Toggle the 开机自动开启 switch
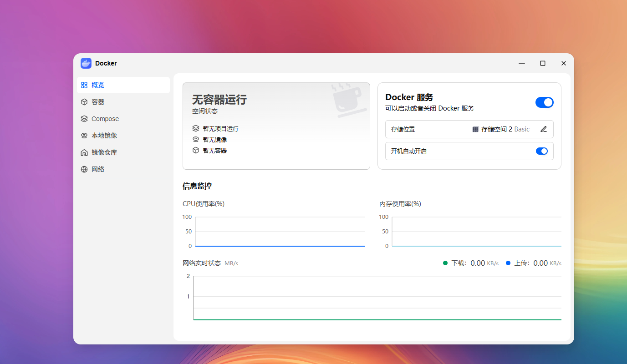 542,151
